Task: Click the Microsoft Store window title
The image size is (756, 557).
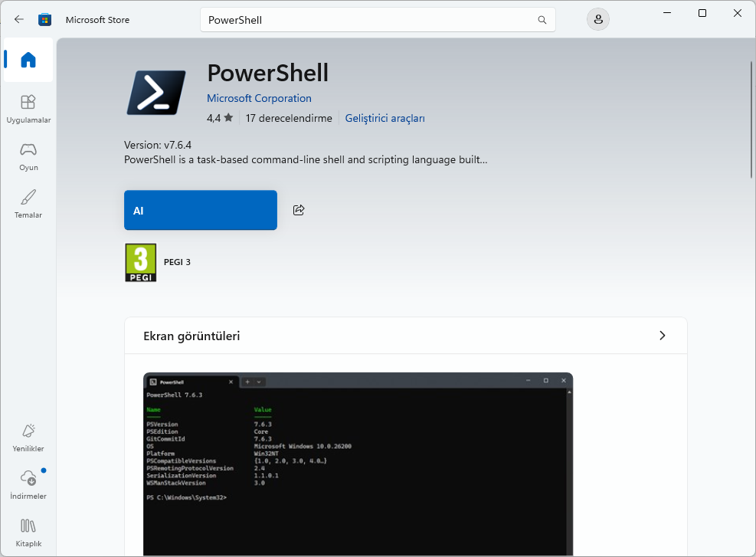Action: pos(97,20)
